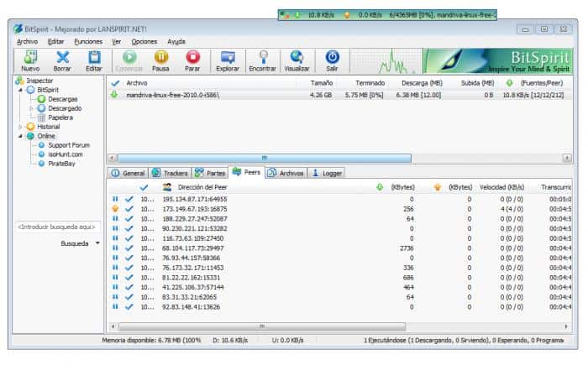Toggle the checkmark for peer 76.93.44.157:58366
The image size is (588, 365).
click(x=129, y=258)
